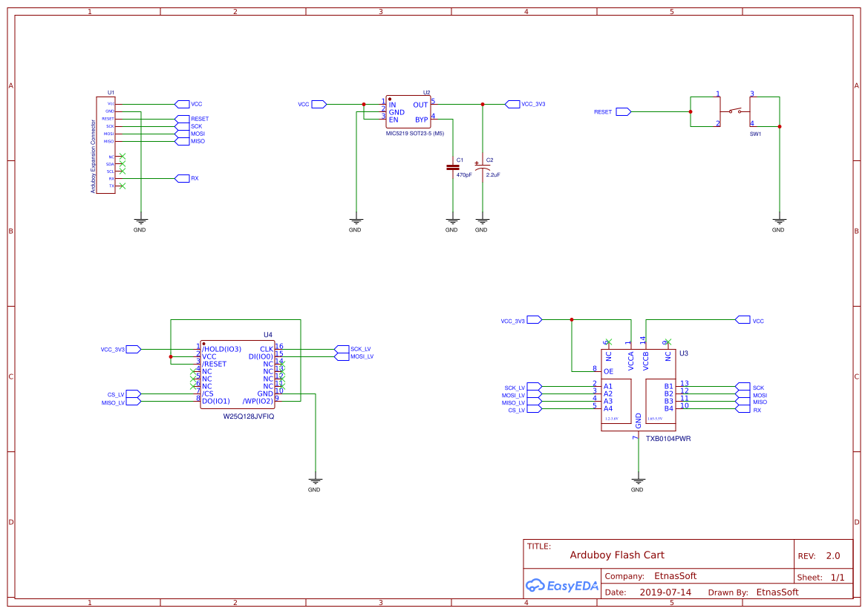This screenshot has width=868, height=614.
Task: Click the Arduboy Expansion Connector U1
Action: tap(105, 145)
